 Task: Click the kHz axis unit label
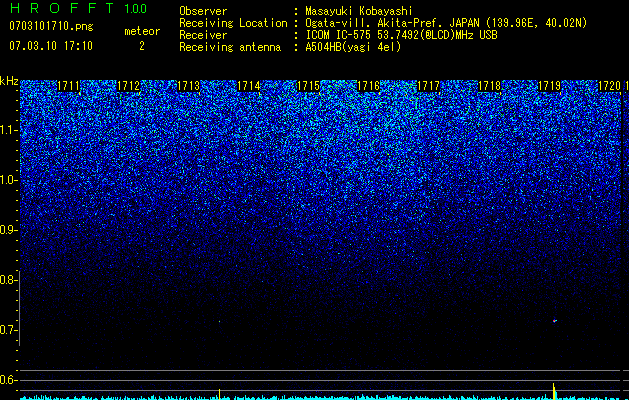9,81
